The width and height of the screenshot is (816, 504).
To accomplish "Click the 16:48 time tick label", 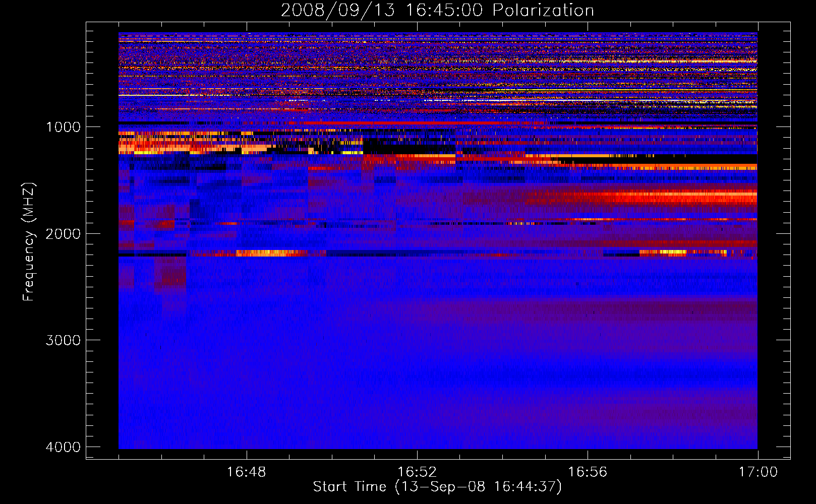I will pyautogui.click(x=247, y=472).
